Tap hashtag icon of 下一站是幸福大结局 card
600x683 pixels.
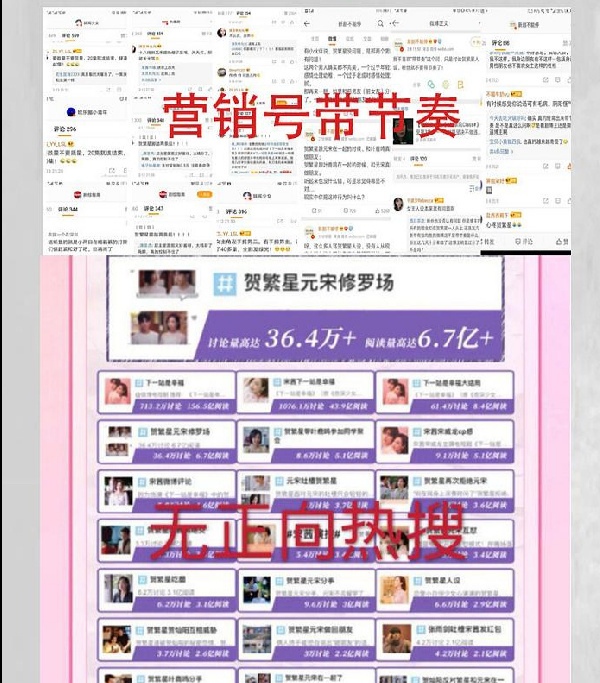coord(417,383)
